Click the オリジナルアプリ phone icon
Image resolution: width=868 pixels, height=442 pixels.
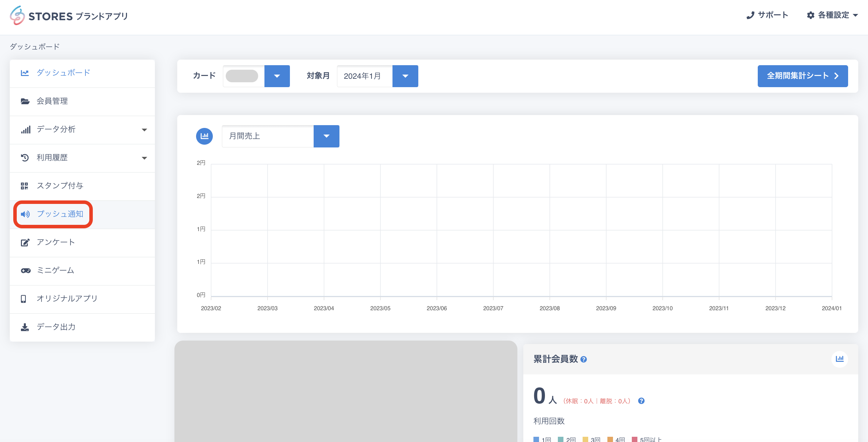coord(23,299)
